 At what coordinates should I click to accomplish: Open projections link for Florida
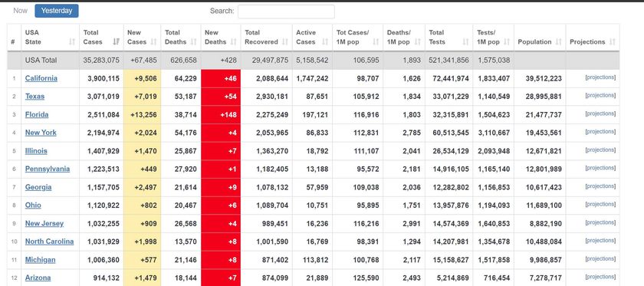tap(600, 113)
